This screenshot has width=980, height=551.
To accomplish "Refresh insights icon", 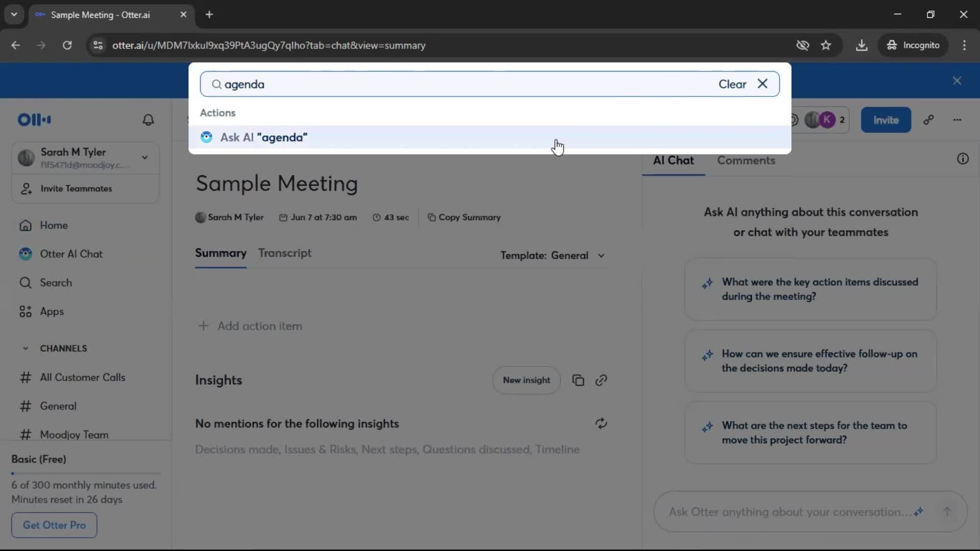I will click(x=601, y=423).
